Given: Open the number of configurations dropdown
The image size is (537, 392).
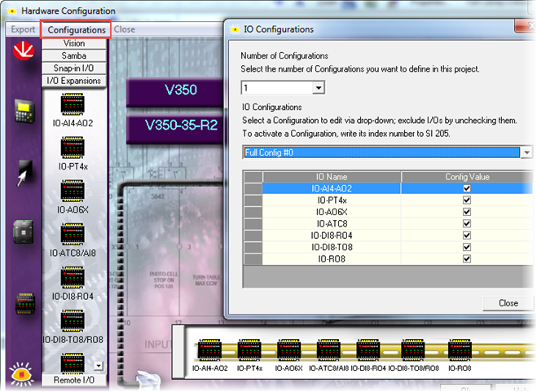Looking at the screenshot, I should point(319,88).
